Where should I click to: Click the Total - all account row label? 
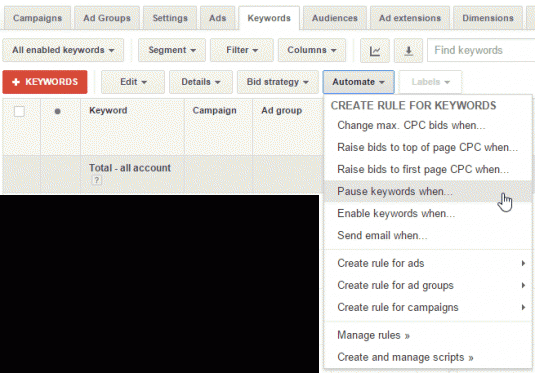click(x=130, y=168)
